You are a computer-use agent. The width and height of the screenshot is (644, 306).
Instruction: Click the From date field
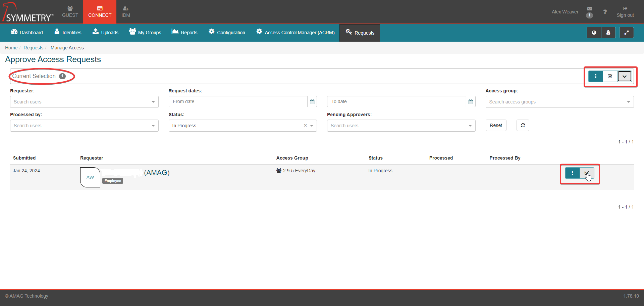(238, 101)
